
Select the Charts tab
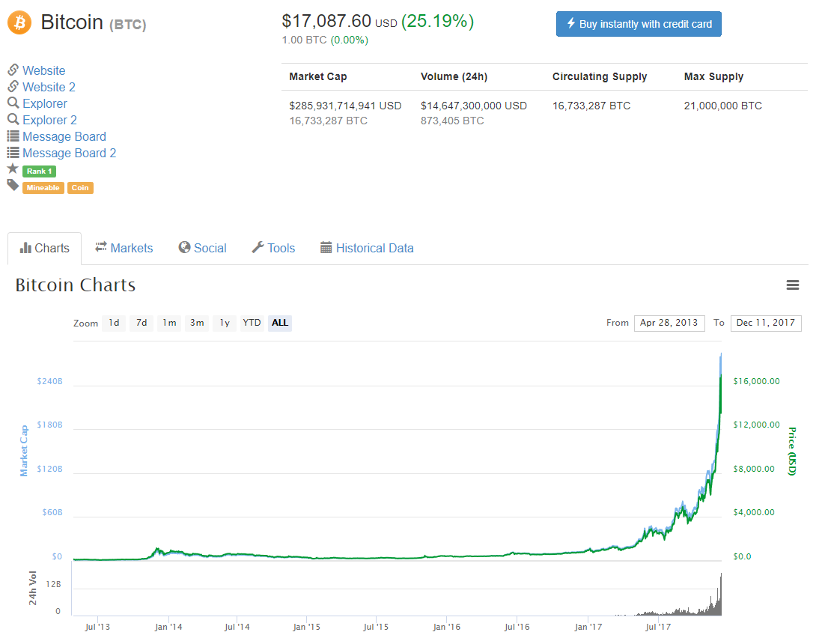point(45,248)
